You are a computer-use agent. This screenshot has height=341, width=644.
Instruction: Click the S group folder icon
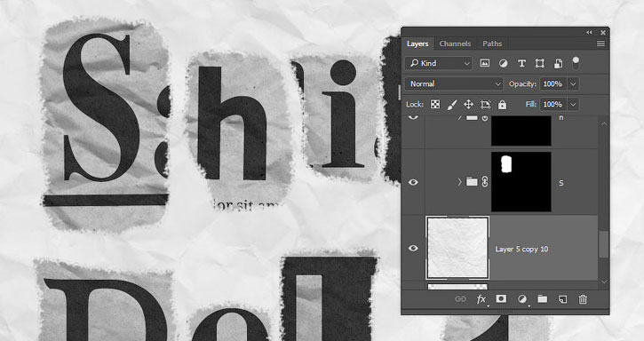[472, 181]
